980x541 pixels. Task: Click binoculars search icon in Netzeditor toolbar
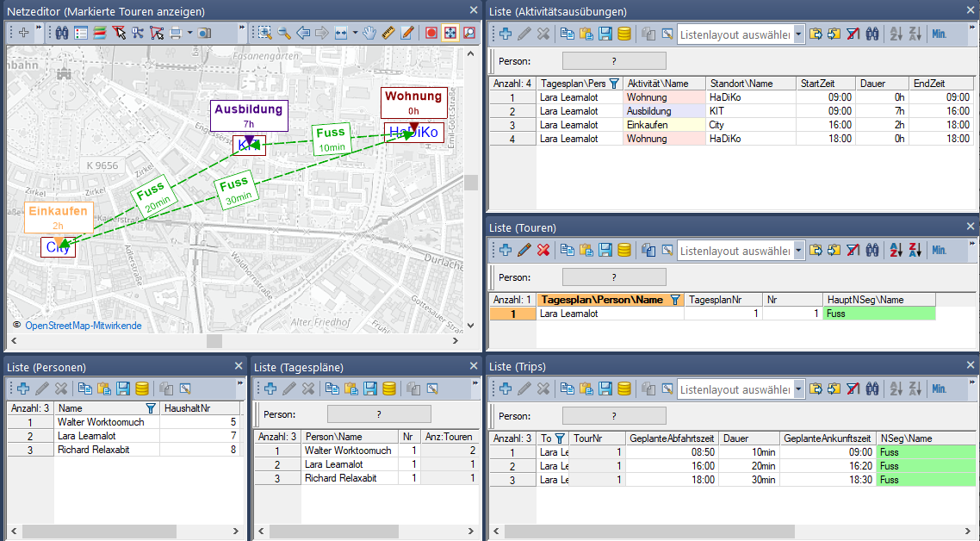[62, 34]
